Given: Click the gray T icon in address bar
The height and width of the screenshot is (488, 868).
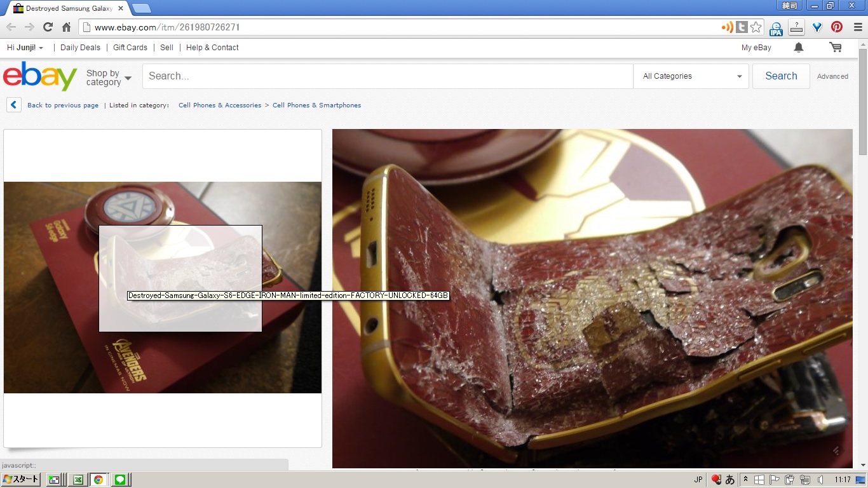Looking at the screenshot, I should point(742,27).
